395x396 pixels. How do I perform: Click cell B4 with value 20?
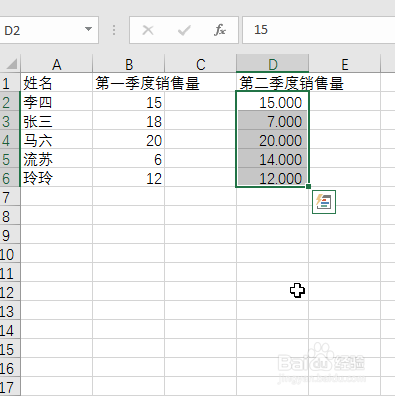pyautogui.click(x=129, y=140)
